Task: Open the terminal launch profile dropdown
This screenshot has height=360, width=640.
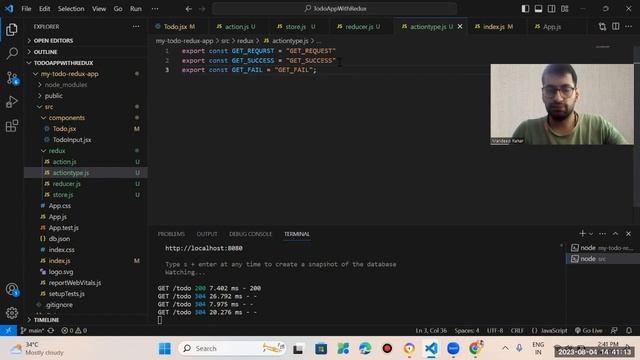Action: click(x=591, y=234)
